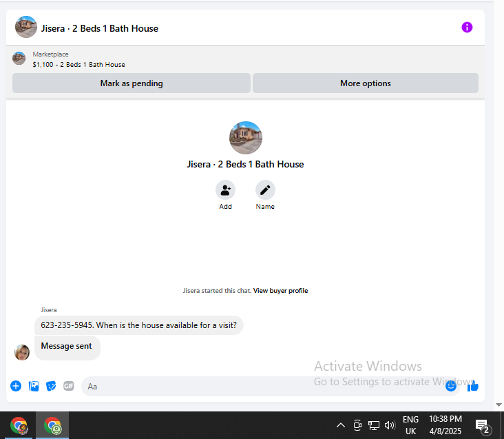The width and height of the screenshot is (504, 439).
Task: Click the sender avatar beside Message sent
Action: (22, 352)
